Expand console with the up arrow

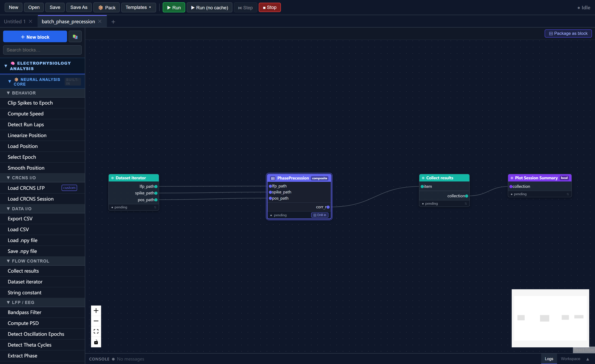[x=587, y=359]
